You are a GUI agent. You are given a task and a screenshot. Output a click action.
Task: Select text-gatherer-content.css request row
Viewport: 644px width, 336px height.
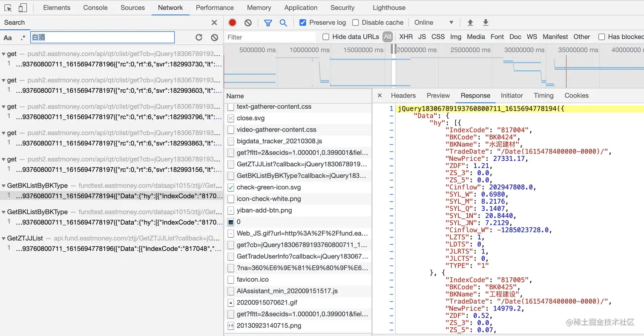pos(298,107)
